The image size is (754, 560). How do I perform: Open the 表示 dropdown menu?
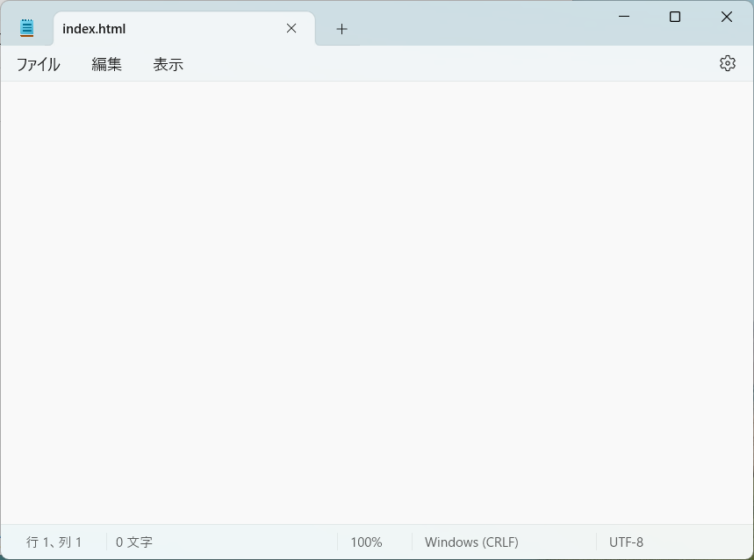click(x=168, y=63)
